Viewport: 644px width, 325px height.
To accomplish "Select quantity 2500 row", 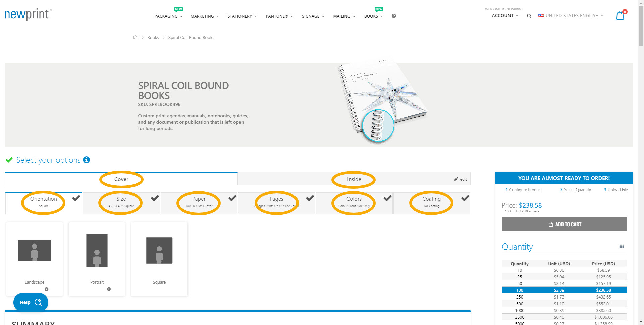I will coord(564,317).
